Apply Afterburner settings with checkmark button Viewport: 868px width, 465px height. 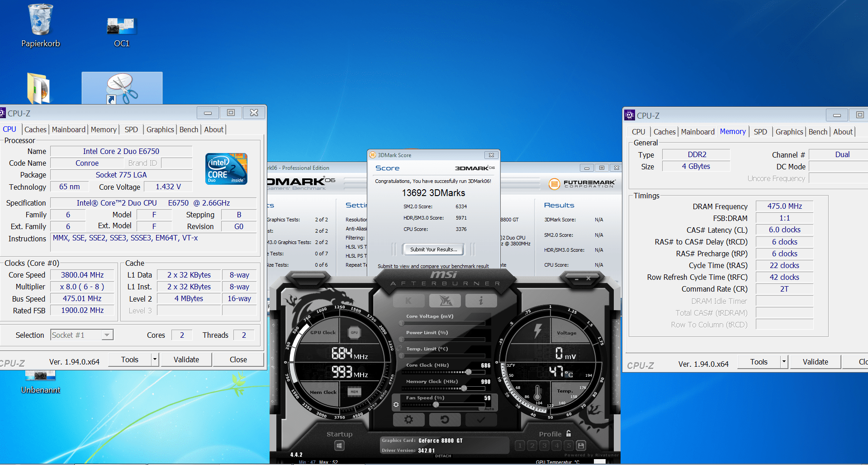481,420
